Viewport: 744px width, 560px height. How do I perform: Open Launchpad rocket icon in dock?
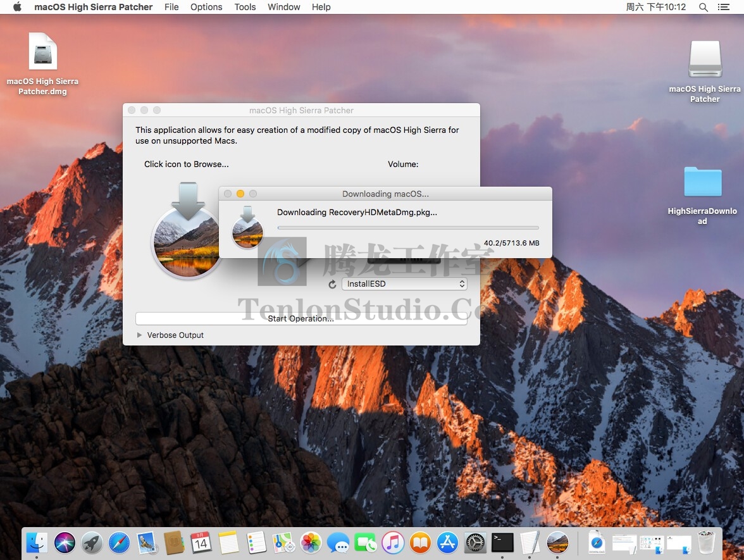click(x=92, y=542)
